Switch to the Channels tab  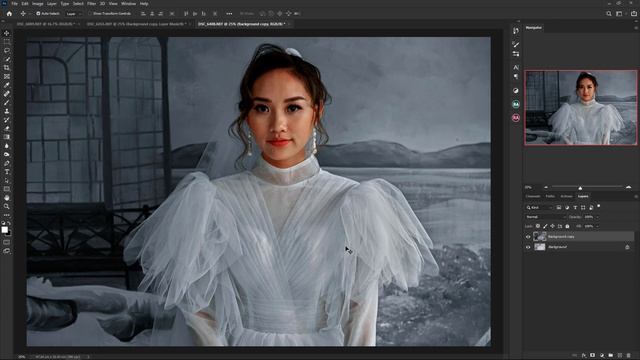pos(533,196)
